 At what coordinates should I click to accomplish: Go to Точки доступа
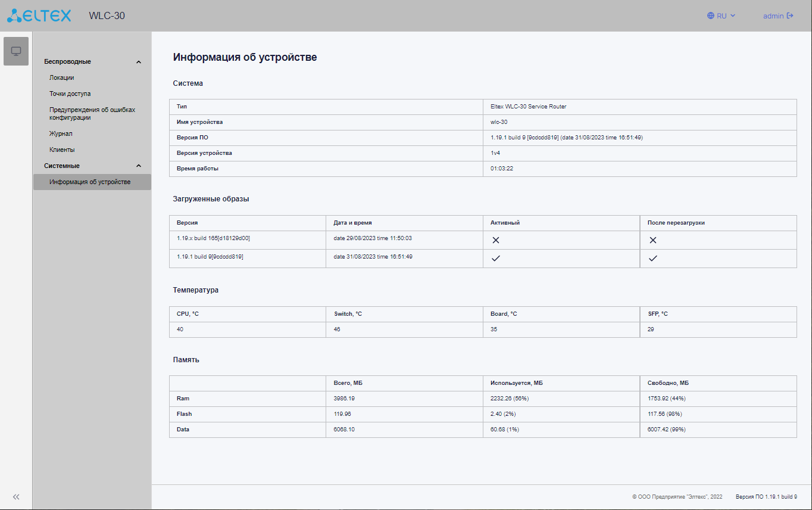coord(70,94)
